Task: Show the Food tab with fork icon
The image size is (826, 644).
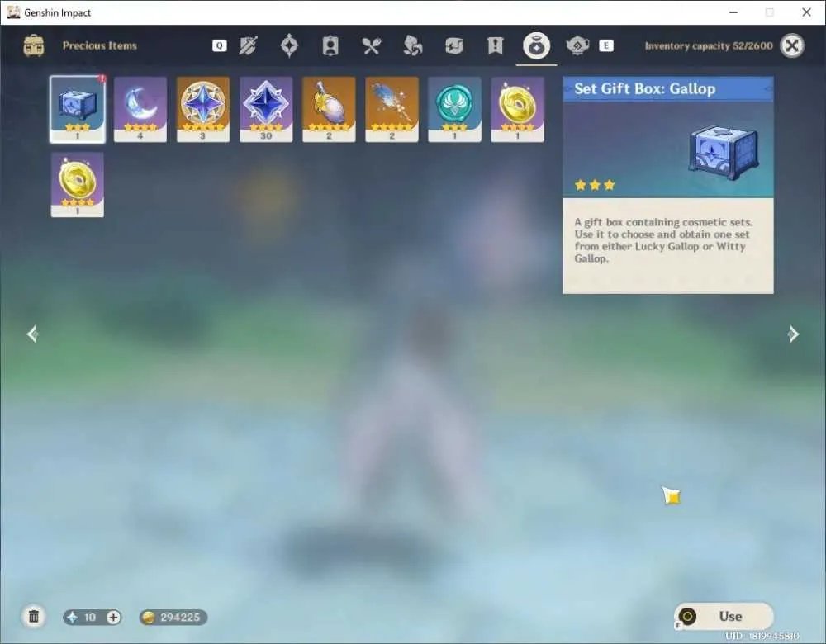Action: point(372,45)
